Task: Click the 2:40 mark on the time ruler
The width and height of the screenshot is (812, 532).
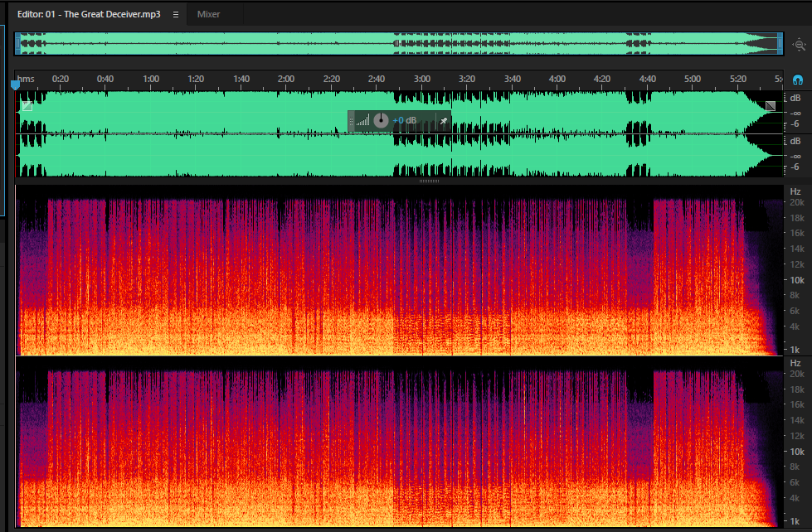Action: (377, 80)
